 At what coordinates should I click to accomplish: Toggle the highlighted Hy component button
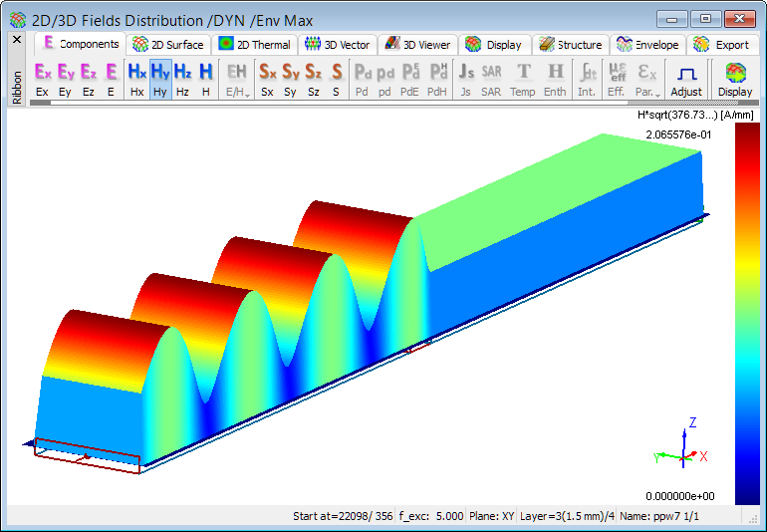coord(159,78)
